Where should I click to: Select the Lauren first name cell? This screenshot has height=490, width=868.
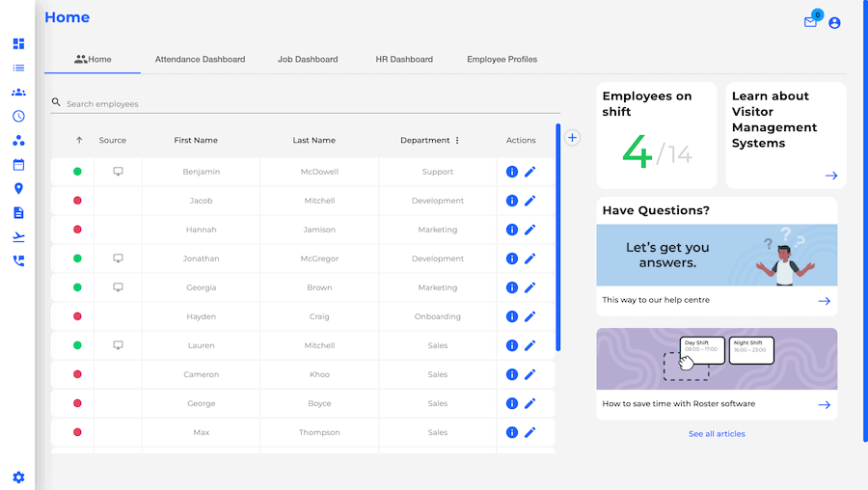[201, 345]
